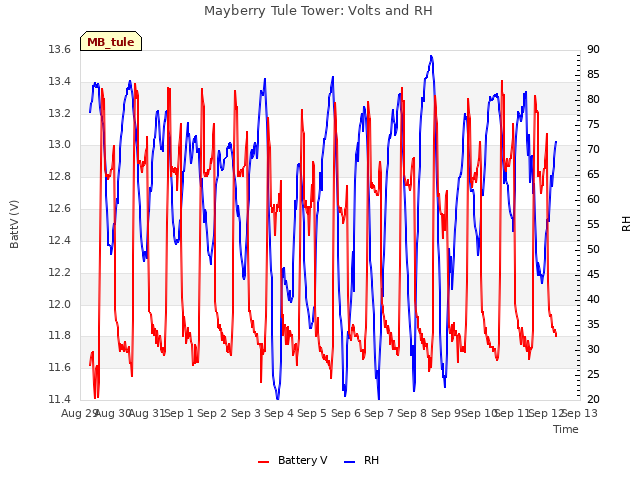Click the 11.6 tick label
Image resolution: width=640 pixels, height=480 pixels.
point(59,367)
